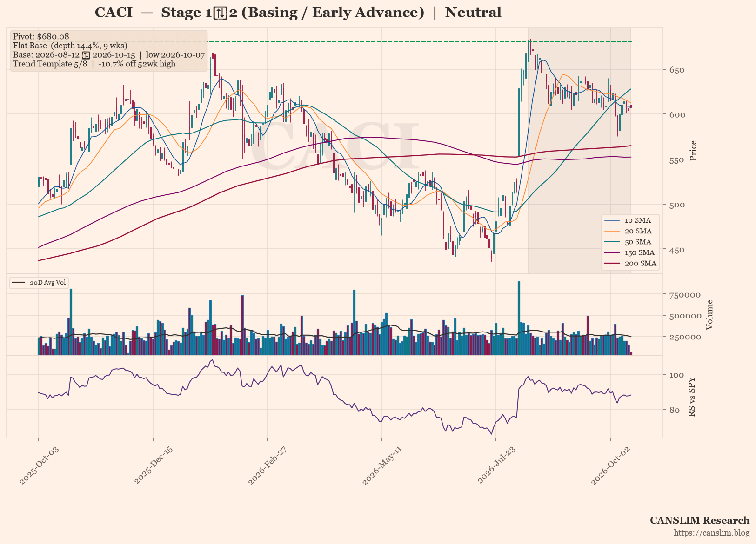Click the 750000 volume axis tick
The width and height of the screenshot is (756, 544).
tap(685, 295)
